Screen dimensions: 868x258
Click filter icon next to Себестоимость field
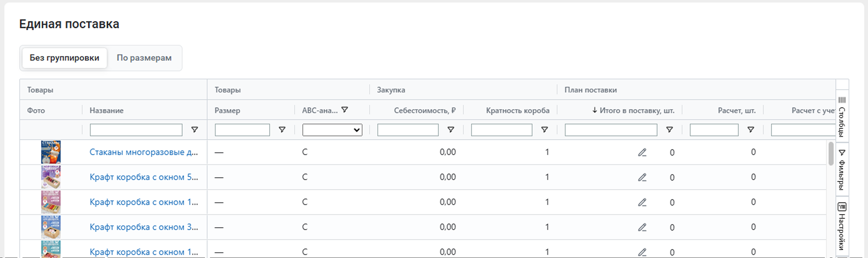point(451,130)
